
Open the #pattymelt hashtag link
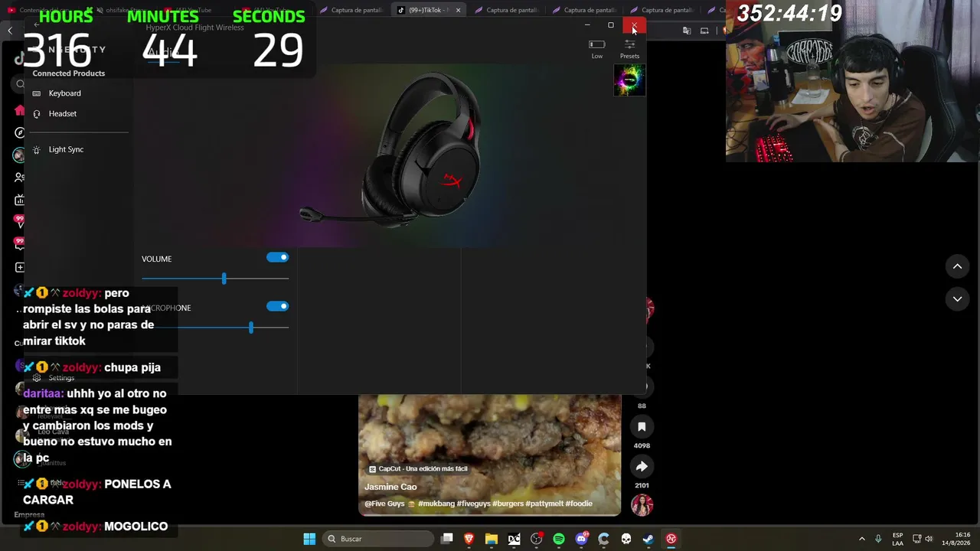pos(544,504)
